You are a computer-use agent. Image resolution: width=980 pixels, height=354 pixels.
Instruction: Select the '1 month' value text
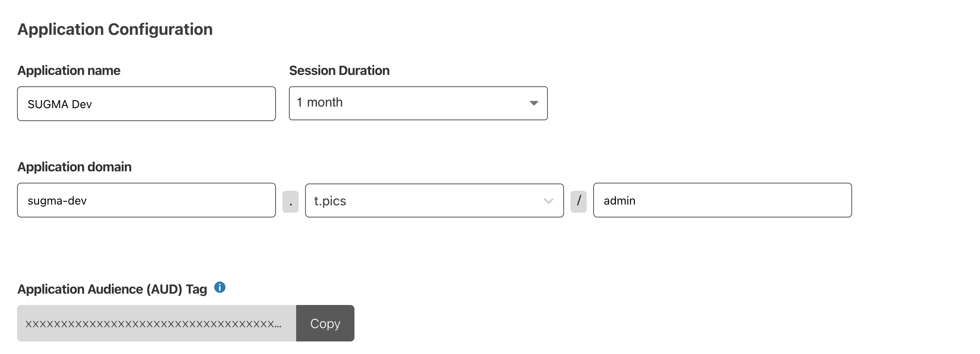[320, 102]
